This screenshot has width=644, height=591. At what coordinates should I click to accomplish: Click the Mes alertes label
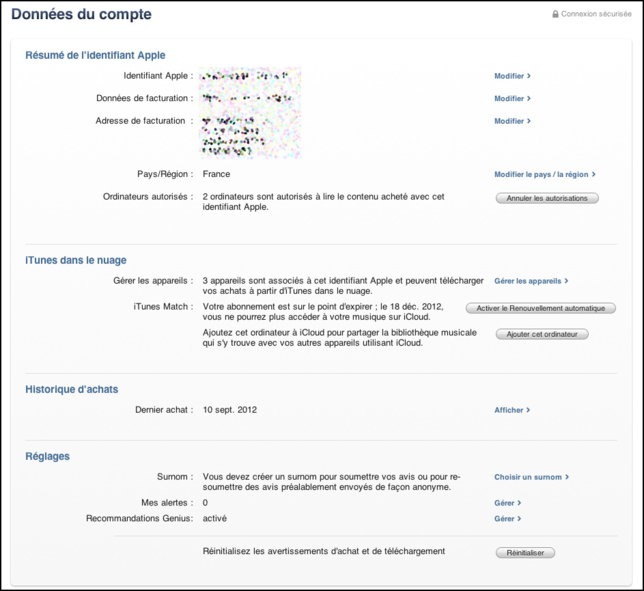[x=167, y=503]
